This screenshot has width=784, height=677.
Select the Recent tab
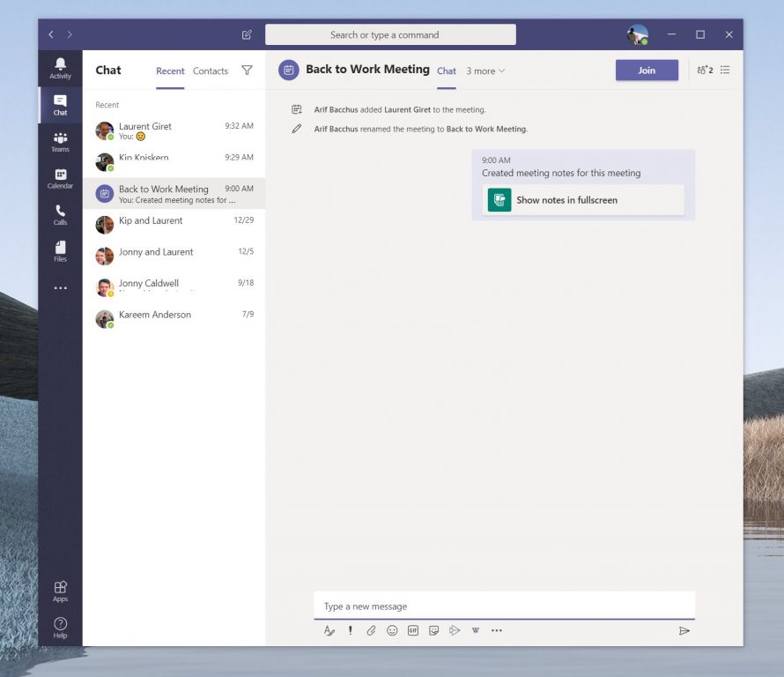(x=170, y=71)
